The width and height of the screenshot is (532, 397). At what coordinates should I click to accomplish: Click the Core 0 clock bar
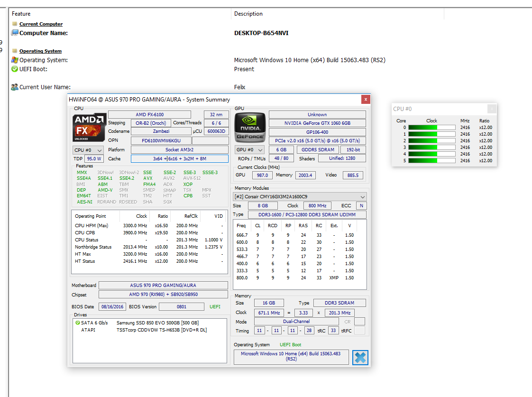coord(431,127)
